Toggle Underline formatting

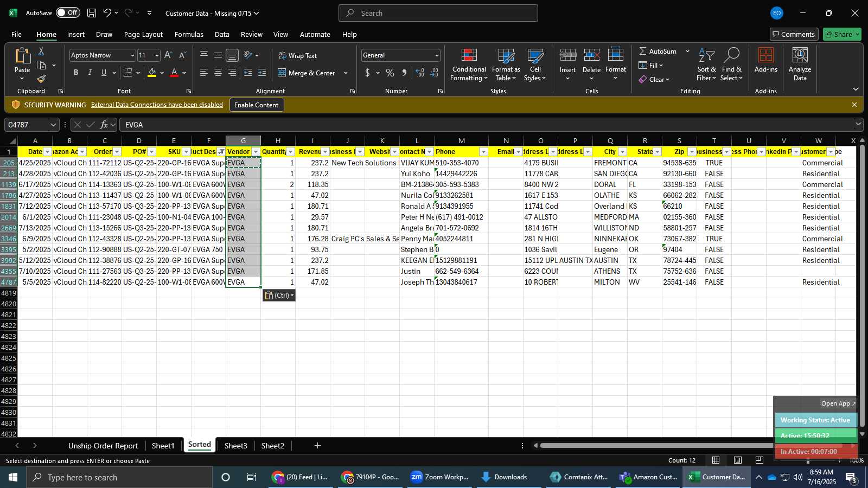pos(104,73)
